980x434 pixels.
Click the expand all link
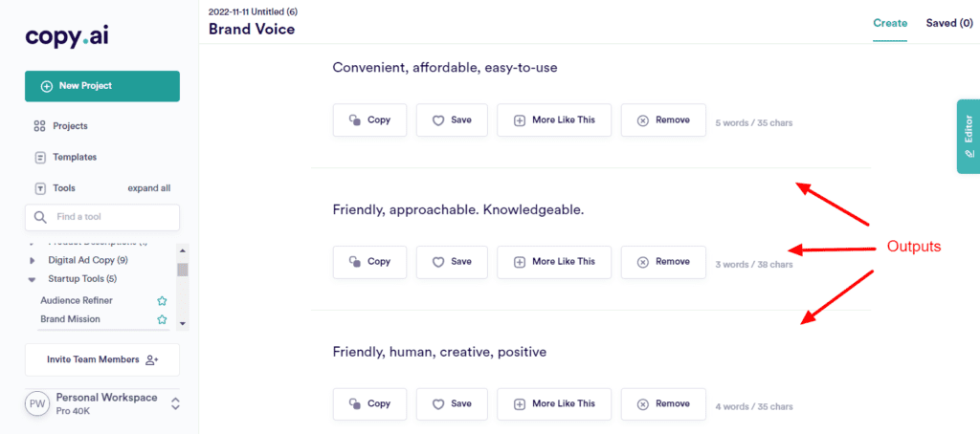[148, 188]
